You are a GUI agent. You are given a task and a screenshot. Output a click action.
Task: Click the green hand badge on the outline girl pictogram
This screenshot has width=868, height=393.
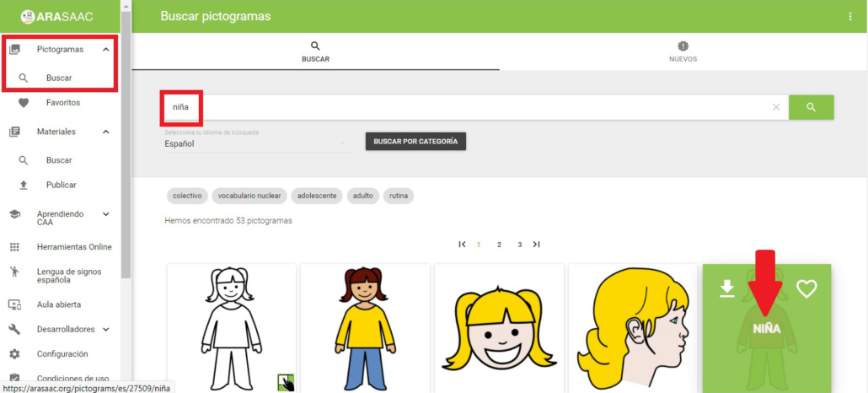286,382
